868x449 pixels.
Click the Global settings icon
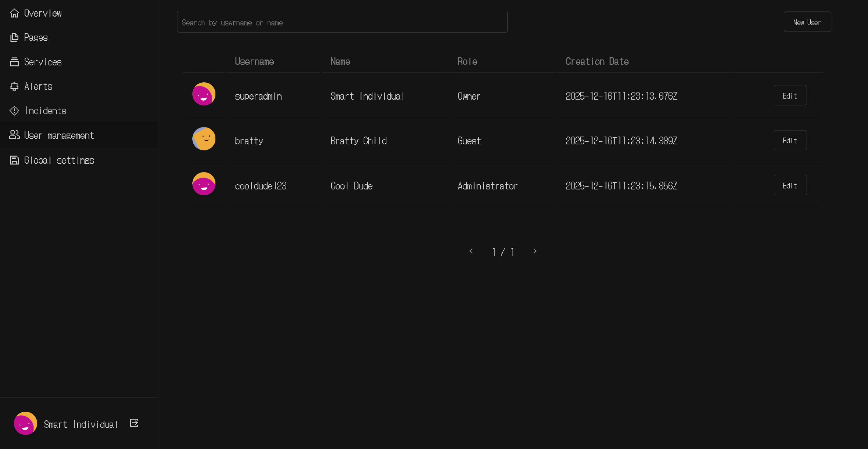pyautogui.click(x=14, y=160)
